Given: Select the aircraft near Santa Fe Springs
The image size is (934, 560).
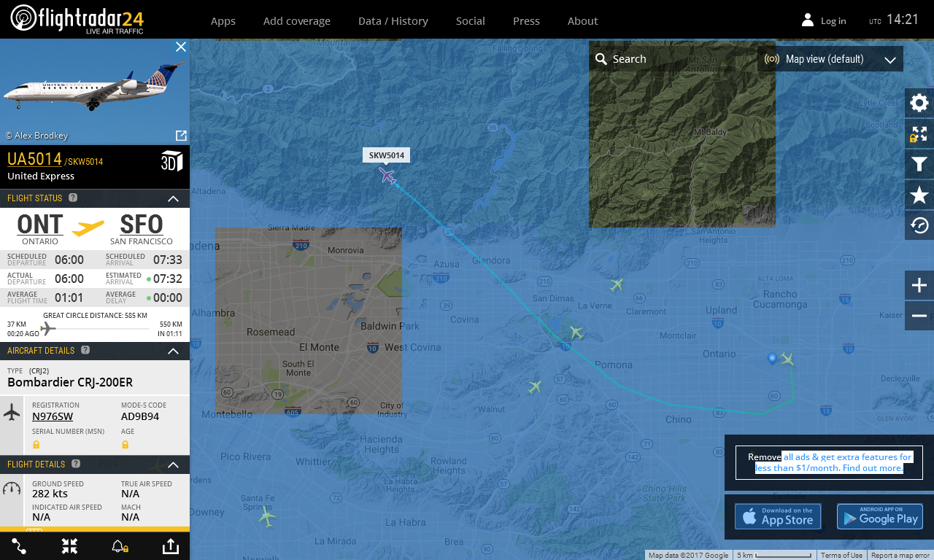Looking at the screenshot, I should (x=267, y=517).
